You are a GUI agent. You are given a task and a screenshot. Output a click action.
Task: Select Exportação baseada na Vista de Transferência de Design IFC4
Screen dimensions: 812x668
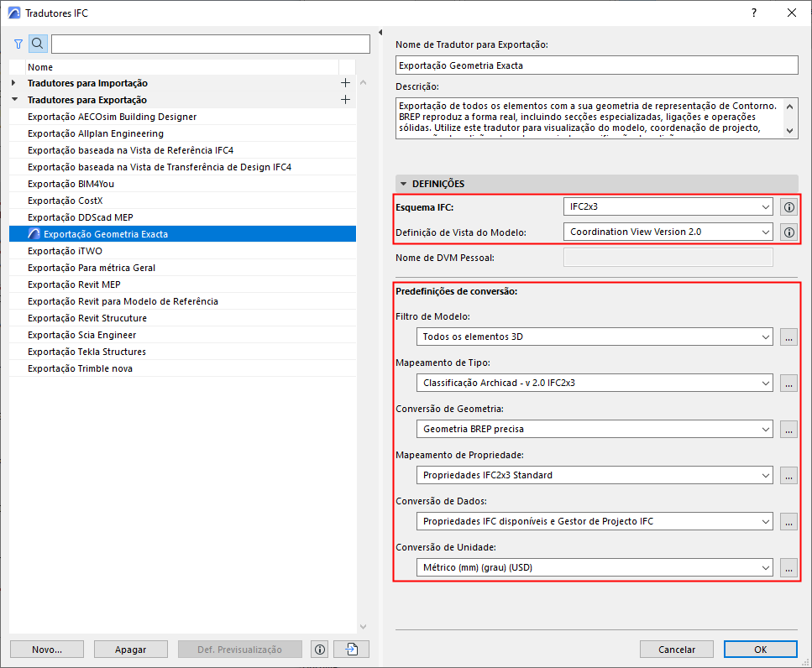[183, 167]
